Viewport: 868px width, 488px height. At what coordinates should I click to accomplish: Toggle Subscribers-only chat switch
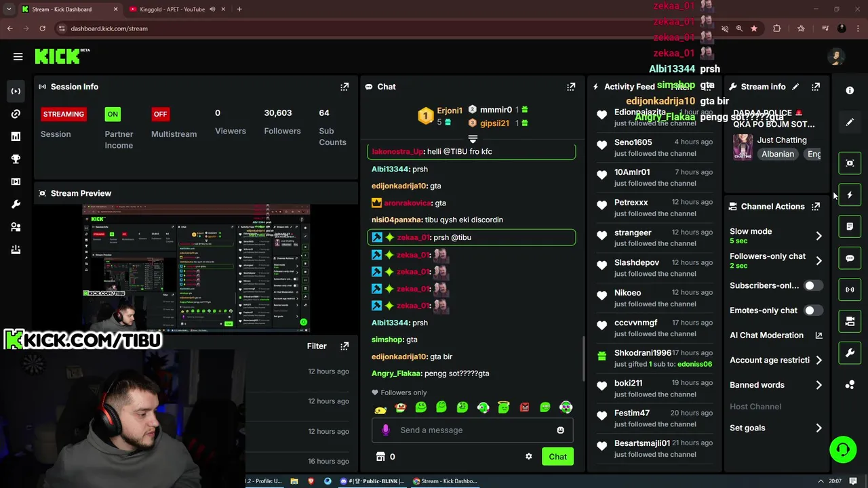813,286
